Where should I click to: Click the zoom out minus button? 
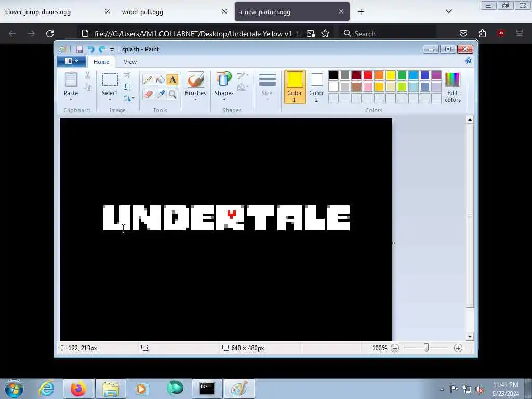tap(395, 348)
